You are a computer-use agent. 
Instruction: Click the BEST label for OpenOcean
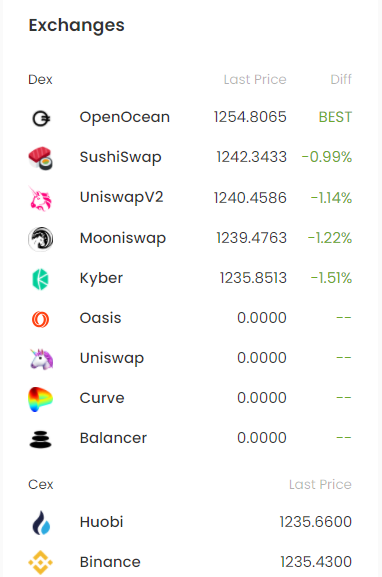[x=335, y=117]
